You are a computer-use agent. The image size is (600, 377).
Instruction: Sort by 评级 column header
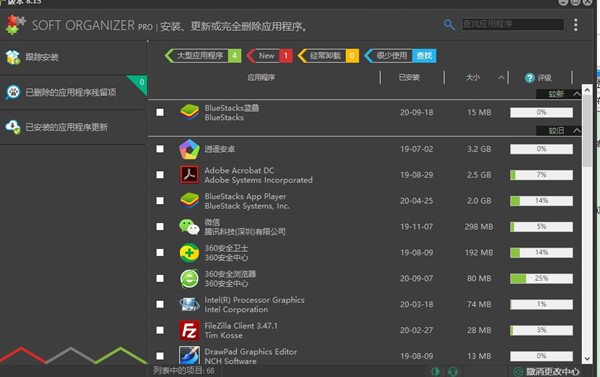pyautogui.click(x=544, y=78)
